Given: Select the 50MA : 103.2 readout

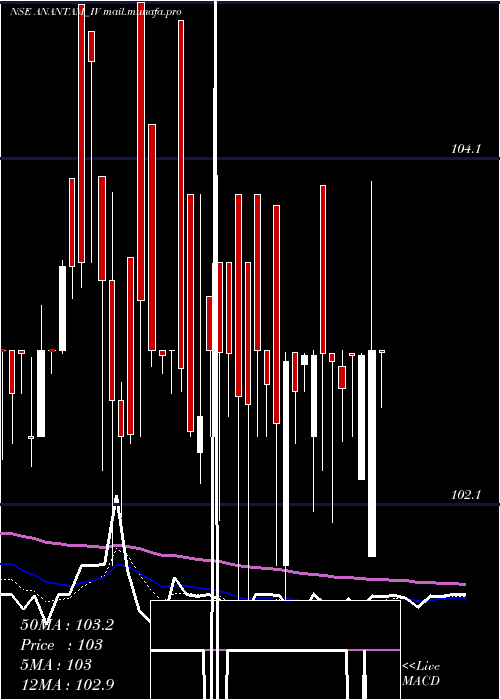Looking at the screenshot, I should pyautogui.click(x=67, y=625).
